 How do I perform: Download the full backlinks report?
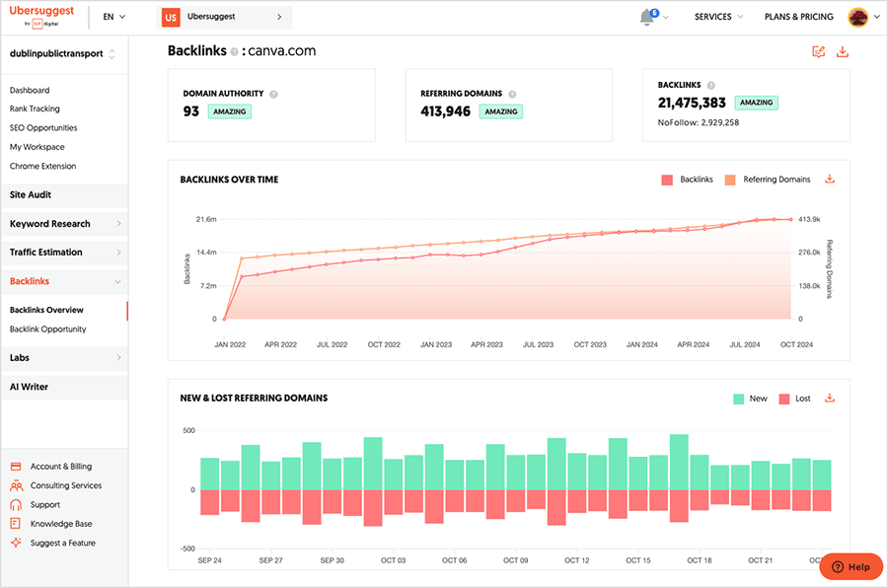click(843, 51)
